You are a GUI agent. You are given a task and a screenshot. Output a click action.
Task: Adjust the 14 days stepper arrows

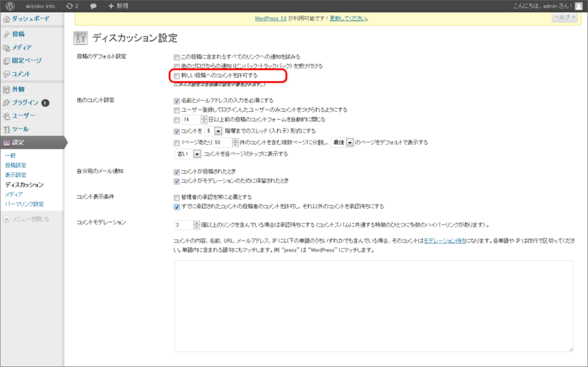pos(204,120)
